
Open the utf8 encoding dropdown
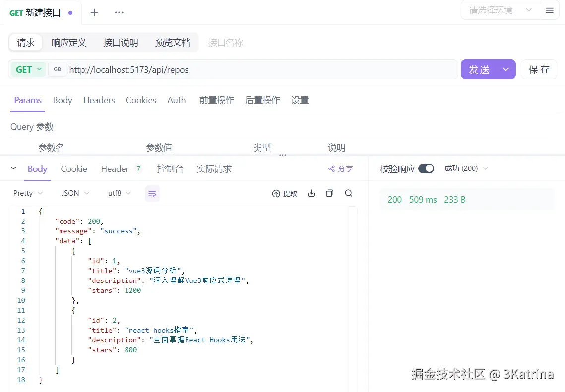pyautogui.click(x=119, y=193)
